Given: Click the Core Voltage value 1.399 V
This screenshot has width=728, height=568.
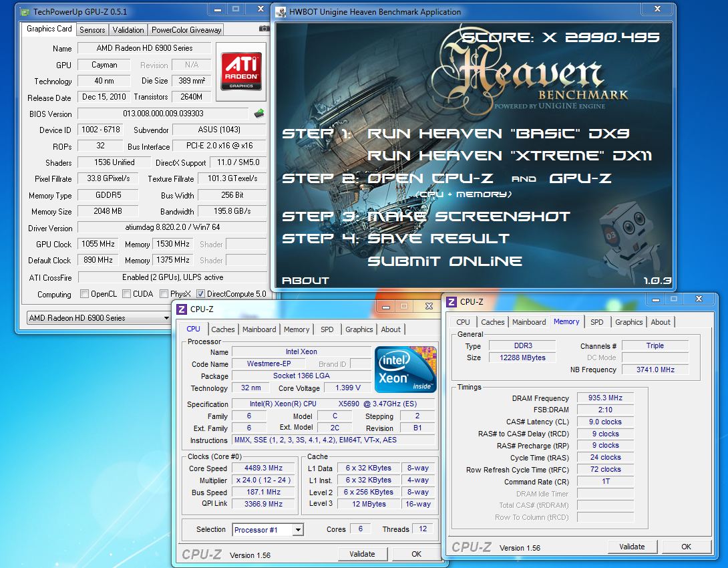Looking at the screenshot, I should click(348, 388).
